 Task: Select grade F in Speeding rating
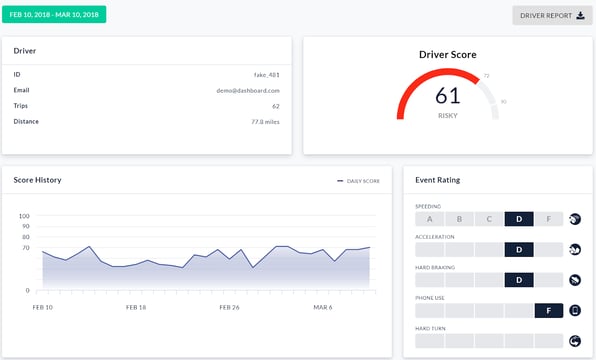pos(548,219)
